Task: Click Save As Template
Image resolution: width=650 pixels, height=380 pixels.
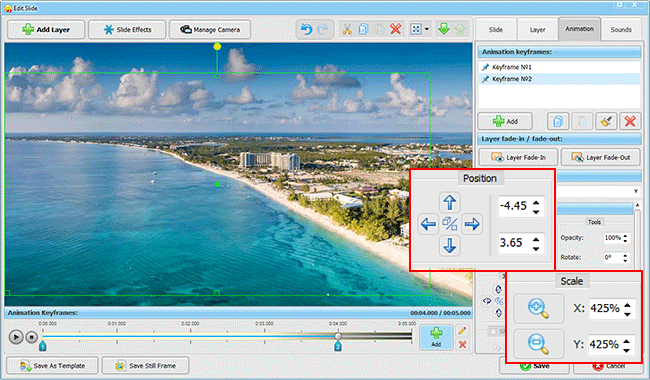Action: (52, 366)
